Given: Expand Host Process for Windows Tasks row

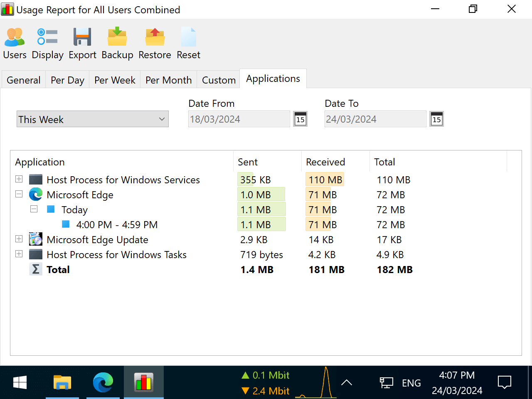Looking at the screenshot, I should pyautogui.click(x=19, y=254).
